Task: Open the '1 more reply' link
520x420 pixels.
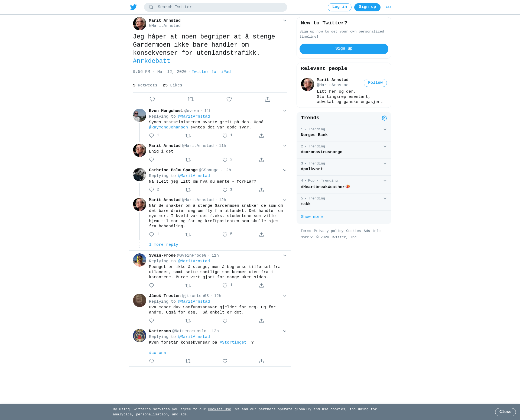Action: [x=164, y=245]
